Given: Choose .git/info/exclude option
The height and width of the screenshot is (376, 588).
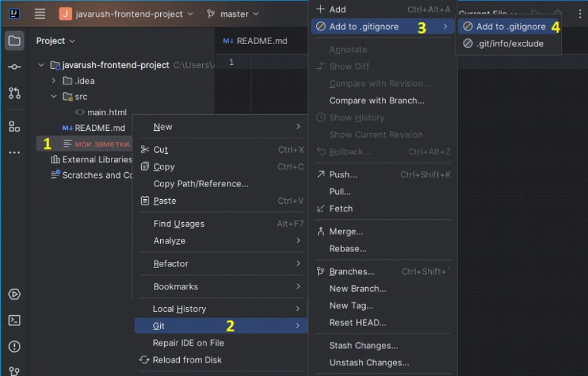Looking at the screenshot, I should 509,44.
